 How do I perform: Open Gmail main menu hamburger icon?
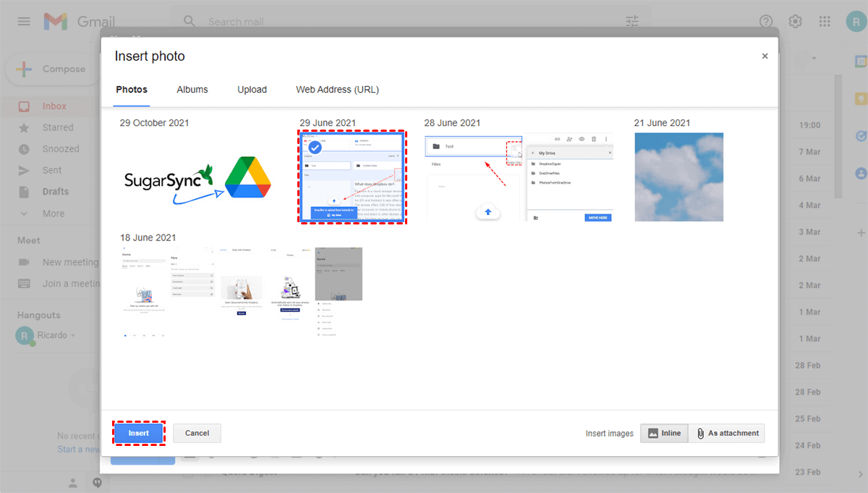pyautogui.click(x=24, y=22)
